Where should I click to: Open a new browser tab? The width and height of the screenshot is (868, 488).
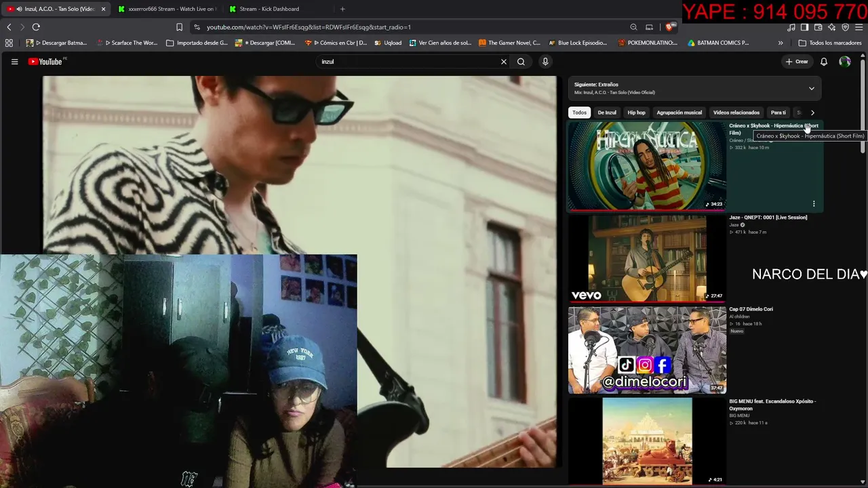[342, 9]
